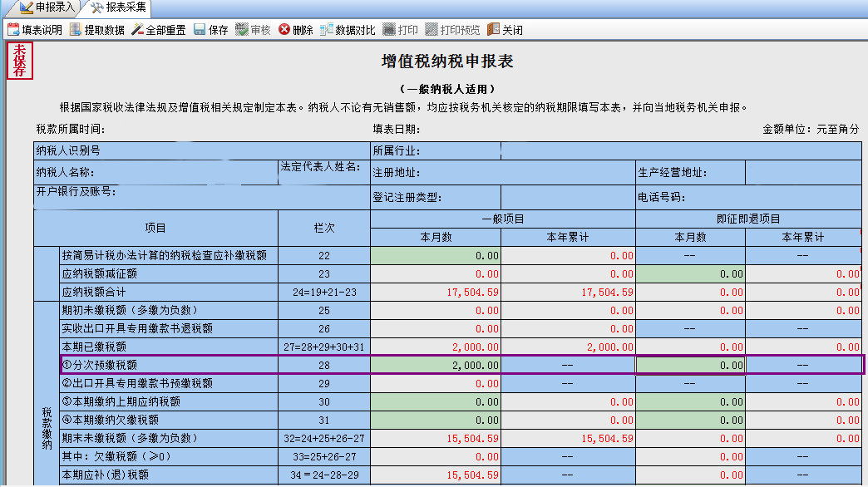Click the ①分次预缴税额 row label
Image resolution: width=868 pixels, height=487 pixels.
point(99,366)
